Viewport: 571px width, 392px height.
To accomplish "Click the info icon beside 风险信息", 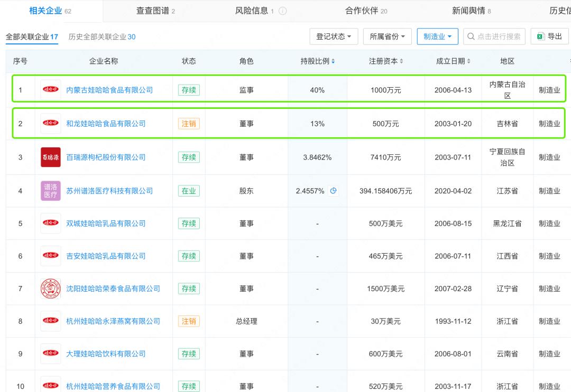I will tap(283, 11).
